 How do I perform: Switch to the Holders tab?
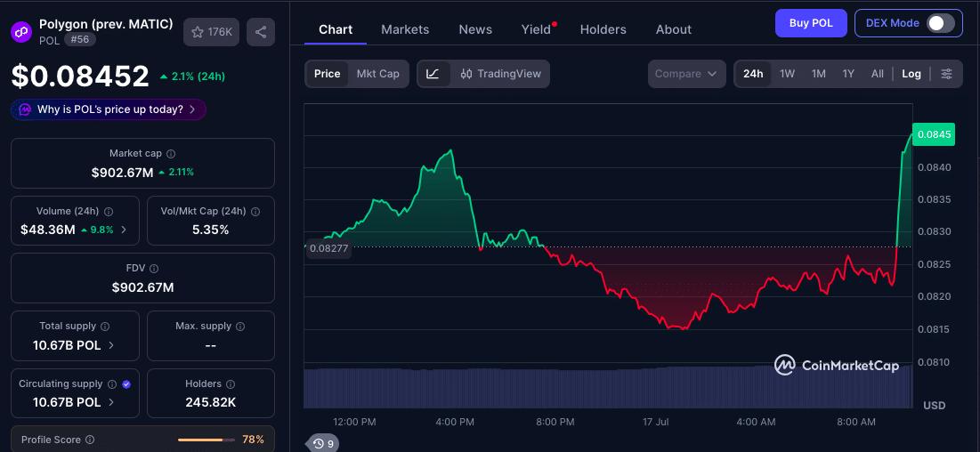tap(603, 29)
